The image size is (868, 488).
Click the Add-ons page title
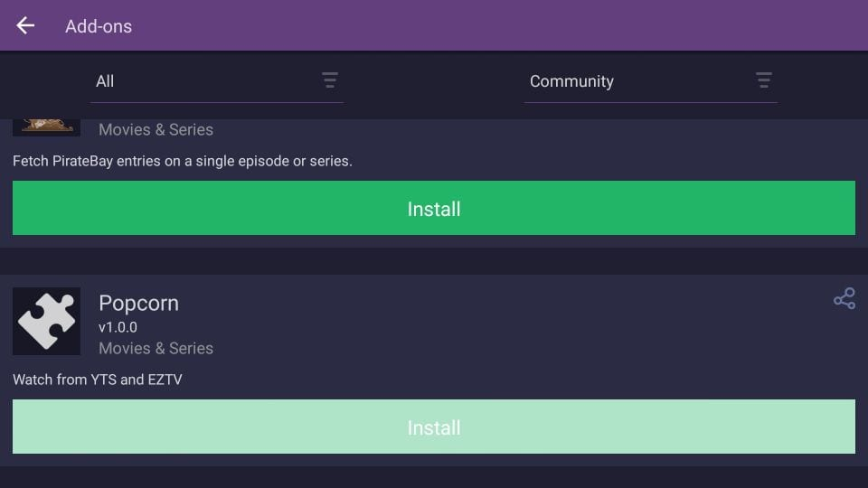click(99, 26)
